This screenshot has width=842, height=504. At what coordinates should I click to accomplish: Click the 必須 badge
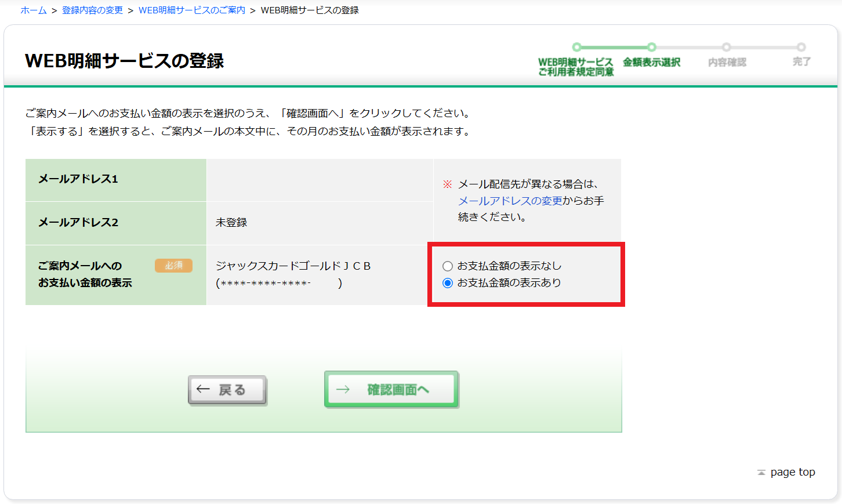point(173,266)
